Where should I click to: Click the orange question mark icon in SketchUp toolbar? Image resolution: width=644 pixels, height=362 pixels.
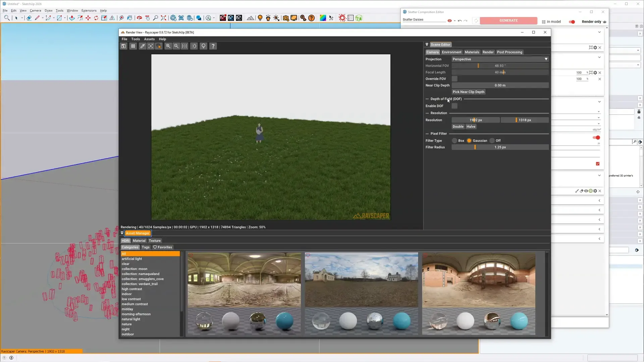click(312, 18)
